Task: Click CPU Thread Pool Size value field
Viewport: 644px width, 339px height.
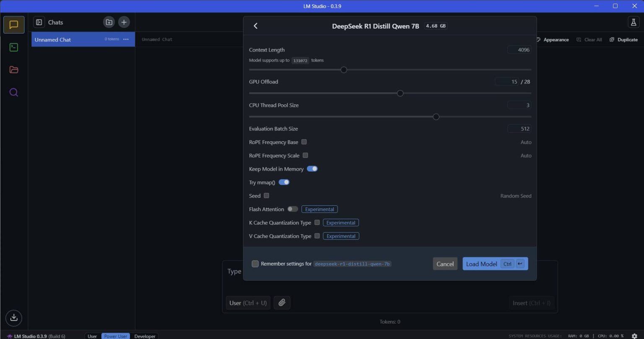Action: tap(519, 105)
